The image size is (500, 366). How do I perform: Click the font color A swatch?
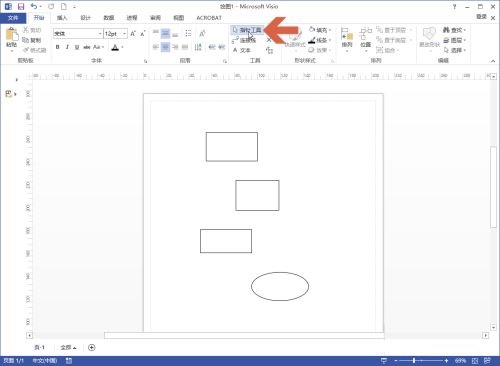click(115, 47)
